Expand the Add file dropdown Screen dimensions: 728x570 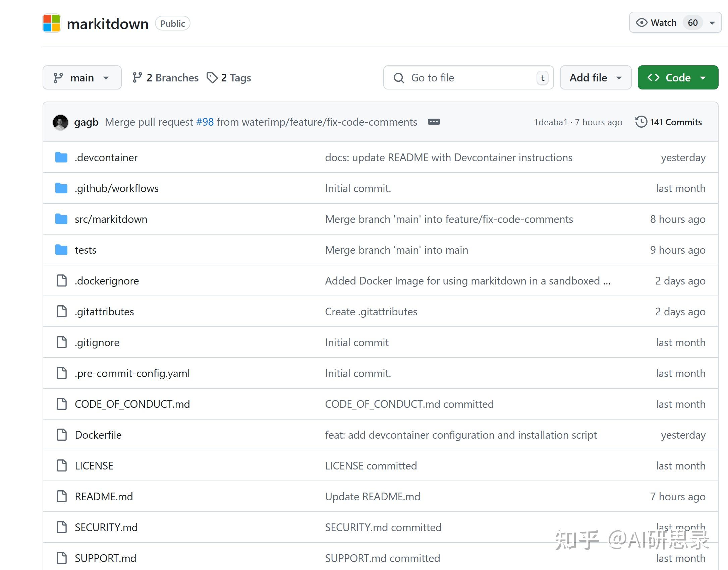pos(596,78)
